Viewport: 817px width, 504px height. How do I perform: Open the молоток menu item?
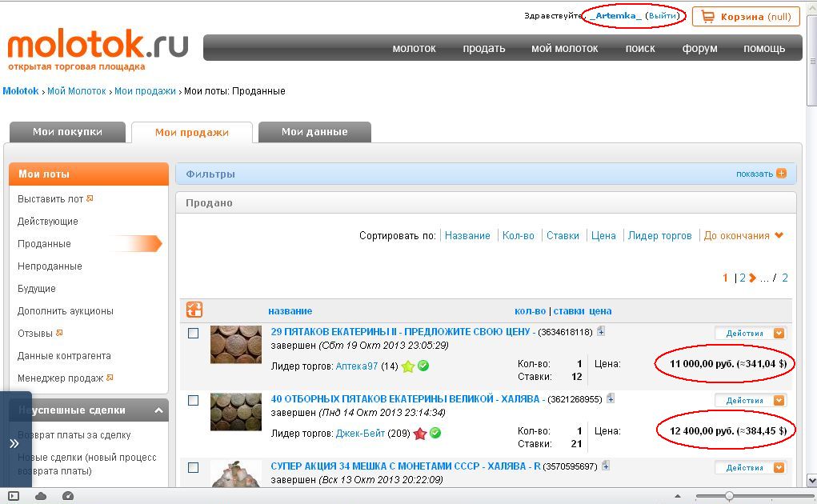pyautogui.click(x=414, y=49)
